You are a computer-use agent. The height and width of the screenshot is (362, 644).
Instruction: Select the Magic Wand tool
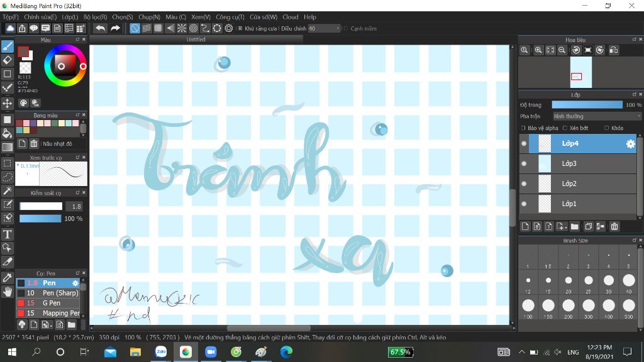point(8,191)
